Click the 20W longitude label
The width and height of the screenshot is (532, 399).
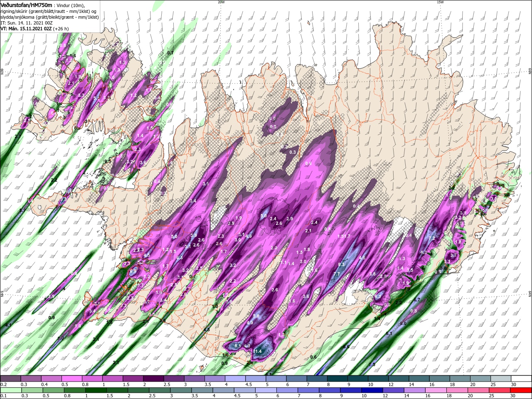pos(221,2)
